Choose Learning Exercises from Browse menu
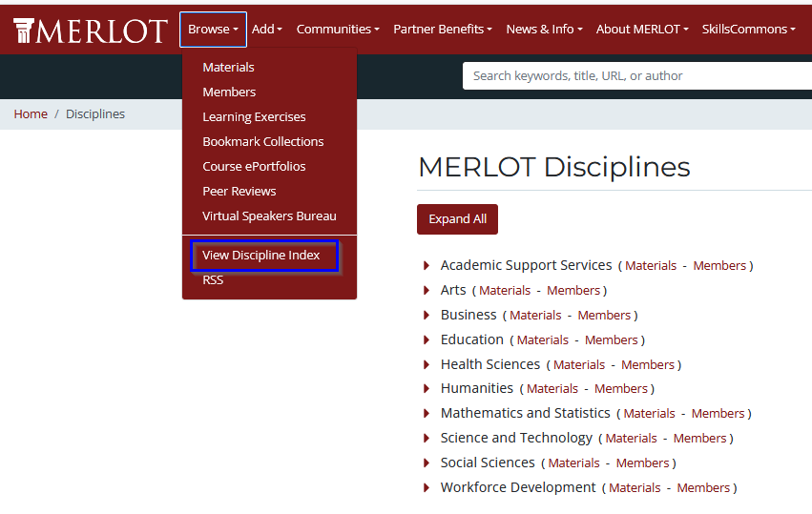 click(x=254, y=117)
